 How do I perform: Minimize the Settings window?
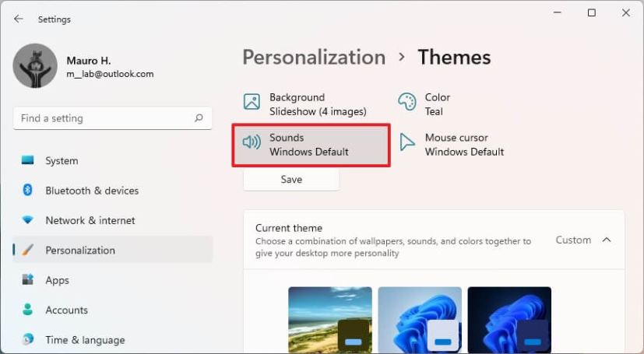click(x=558, y=12)
